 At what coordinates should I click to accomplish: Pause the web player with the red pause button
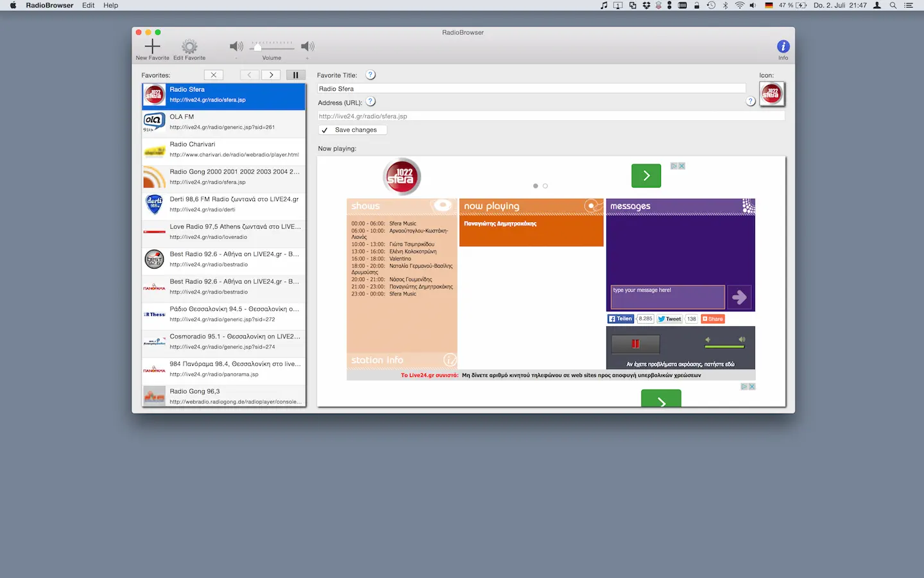635,344
